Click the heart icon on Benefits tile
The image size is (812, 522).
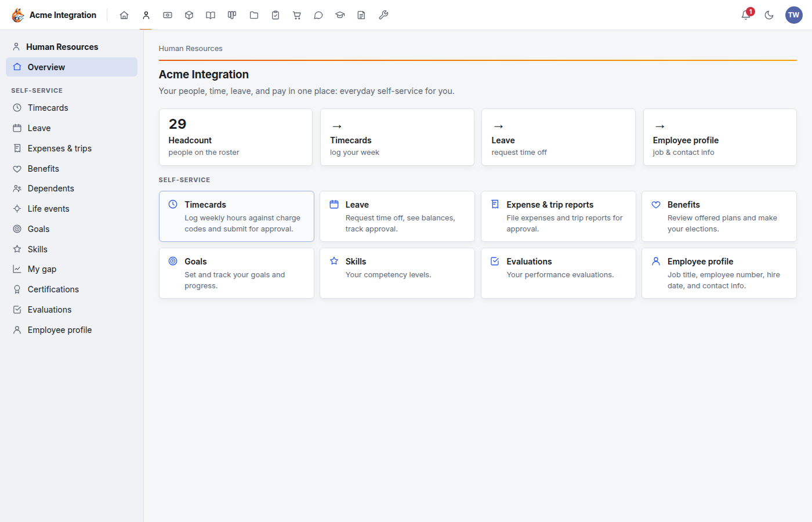pyautogui.click(x=656, y=204)
